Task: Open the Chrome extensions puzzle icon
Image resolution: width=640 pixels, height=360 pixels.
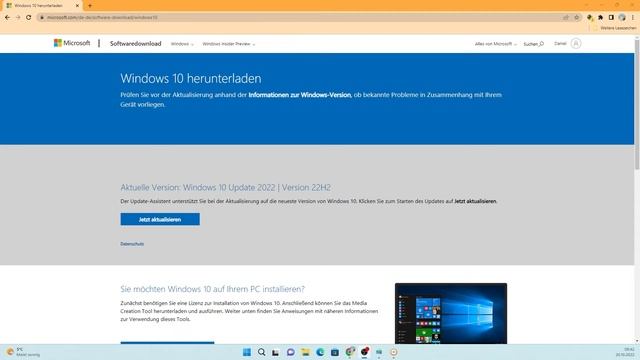Action: 600,18
